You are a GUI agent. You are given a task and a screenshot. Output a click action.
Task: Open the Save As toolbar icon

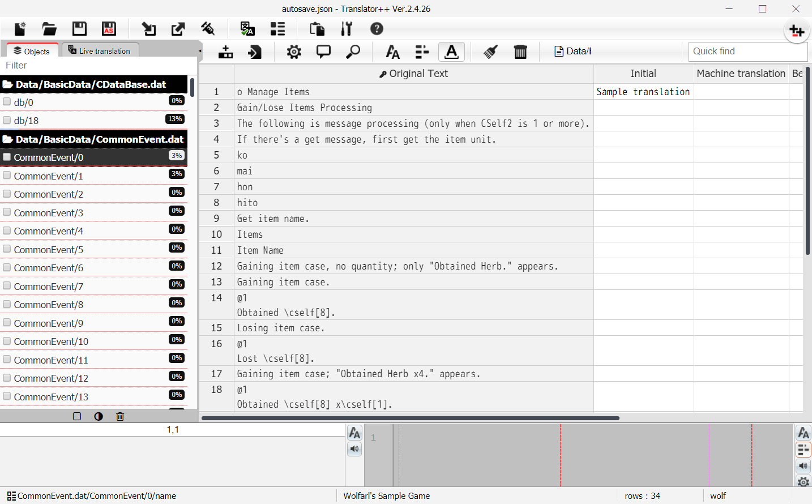(108, 28)
